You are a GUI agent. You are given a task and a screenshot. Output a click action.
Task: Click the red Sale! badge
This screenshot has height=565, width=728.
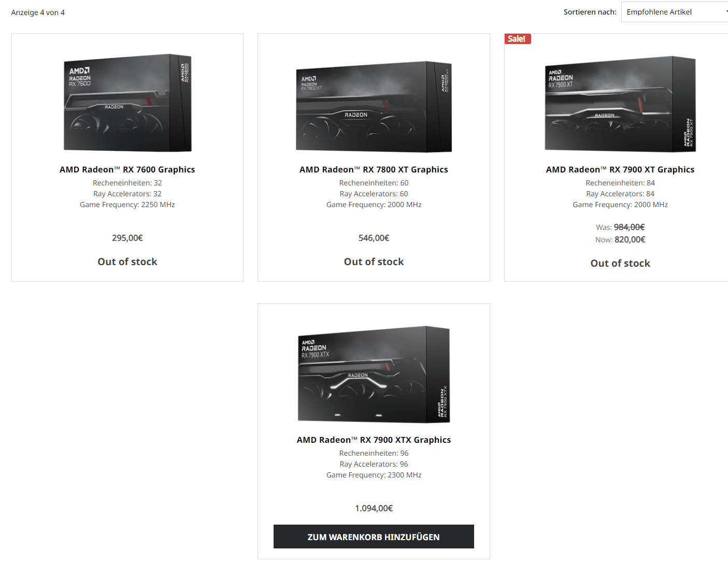[x=517, y=39]
